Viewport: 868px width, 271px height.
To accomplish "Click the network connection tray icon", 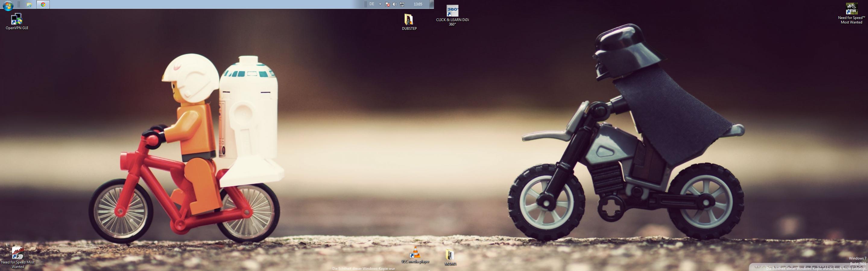I will [402, 5].
